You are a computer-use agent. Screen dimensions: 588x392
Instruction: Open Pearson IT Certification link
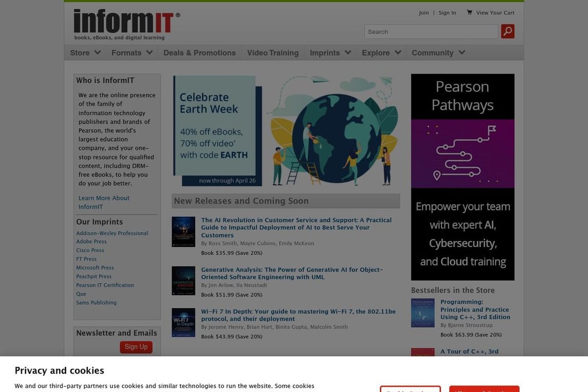coord(105,285)
